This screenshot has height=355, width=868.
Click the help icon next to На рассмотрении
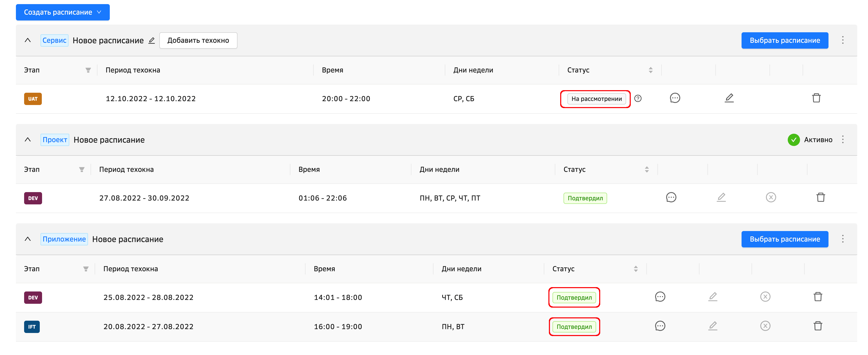point(637,99)
